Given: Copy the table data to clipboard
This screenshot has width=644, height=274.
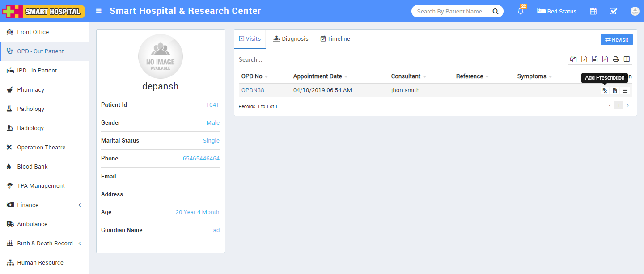Looking at the screenshot, I should coord(573,59).
